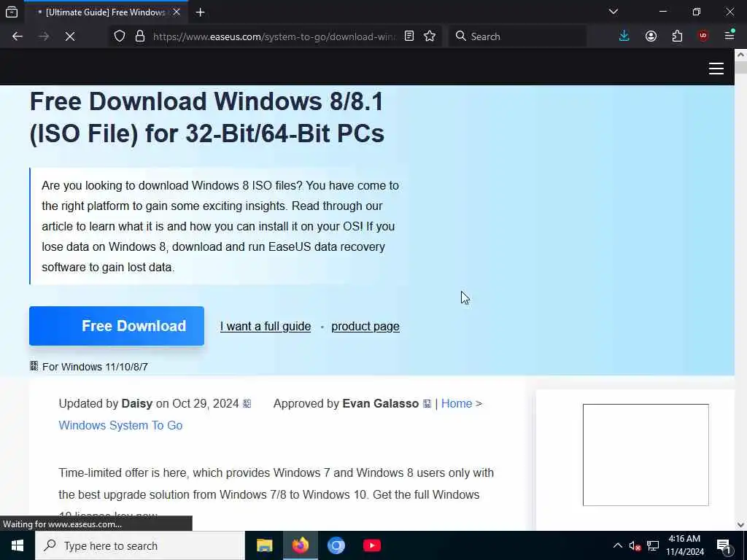Screen dimensions: 747x560
Task: Click the disabled forward arrow
Action: point(43,36)
